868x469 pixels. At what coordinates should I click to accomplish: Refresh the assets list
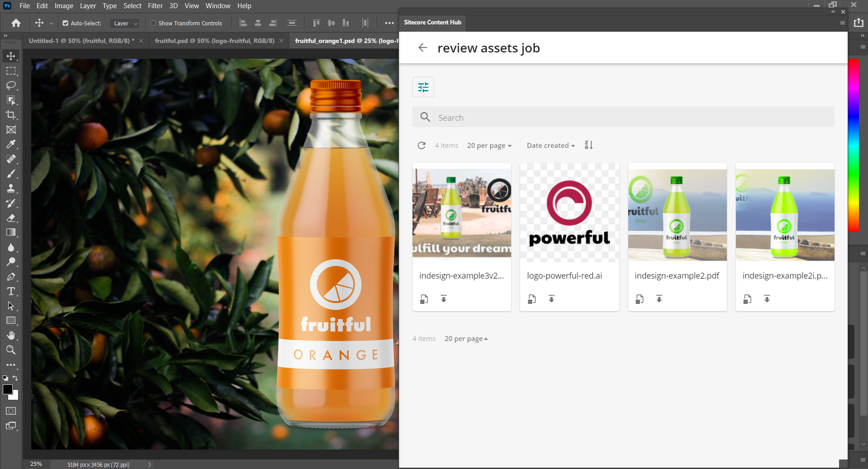point(422,145)
